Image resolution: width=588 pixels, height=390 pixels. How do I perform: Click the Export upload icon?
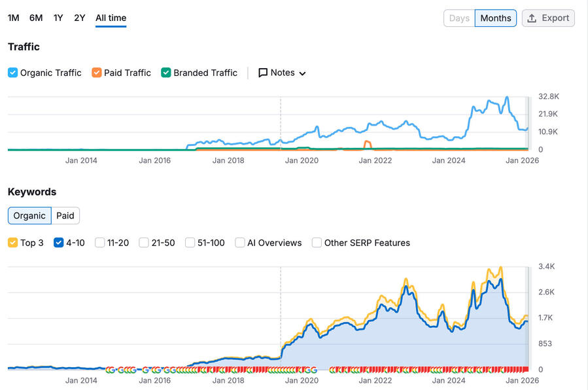[x=532, y=18]
